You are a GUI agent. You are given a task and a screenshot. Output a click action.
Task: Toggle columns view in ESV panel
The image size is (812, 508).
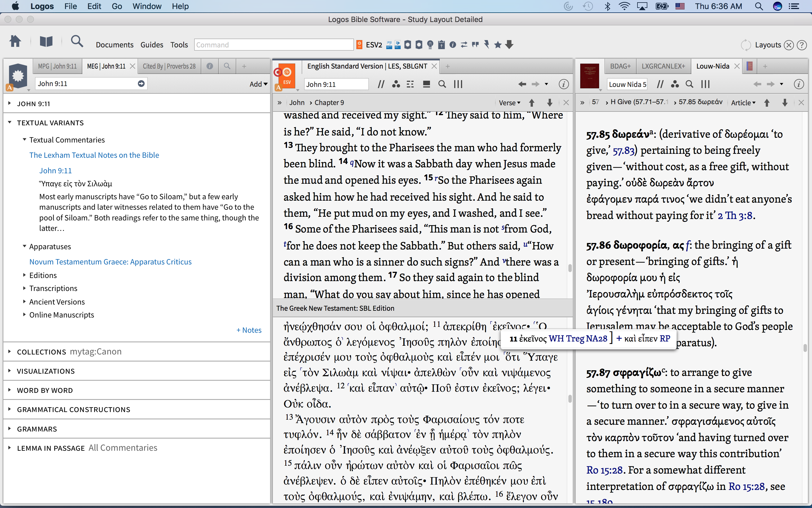pyautogui.click(x=458, y=84)
